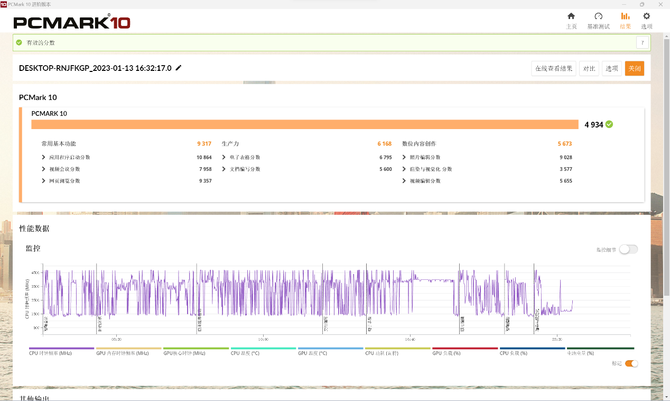Click the orange Close (关闭) button
This screenshot has width=670, height=401.
(634, 68)
